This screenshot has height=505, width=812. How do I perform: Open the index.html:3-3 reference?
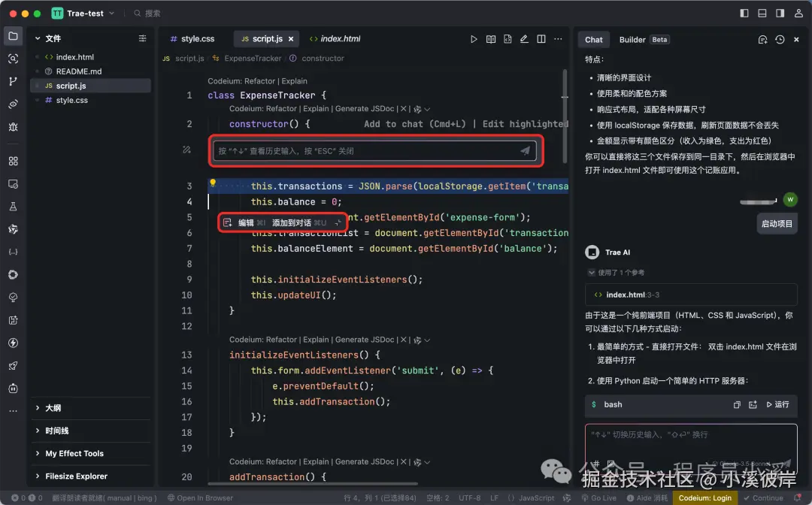click(691, 295)
